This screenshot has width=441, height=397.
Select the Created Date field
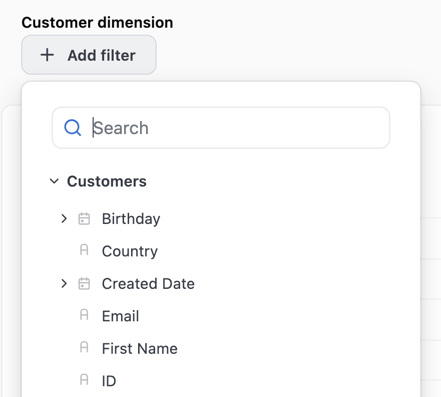(148, 284)
